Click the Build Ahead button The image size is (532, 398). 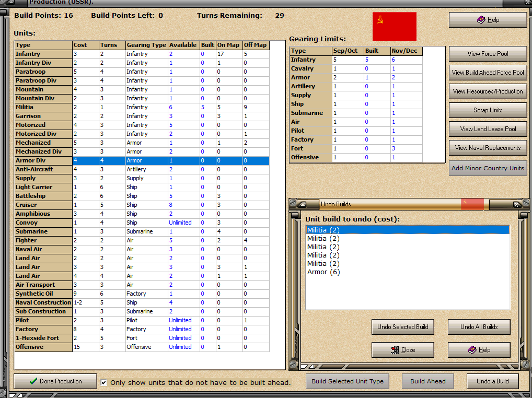tap(428, 381)
